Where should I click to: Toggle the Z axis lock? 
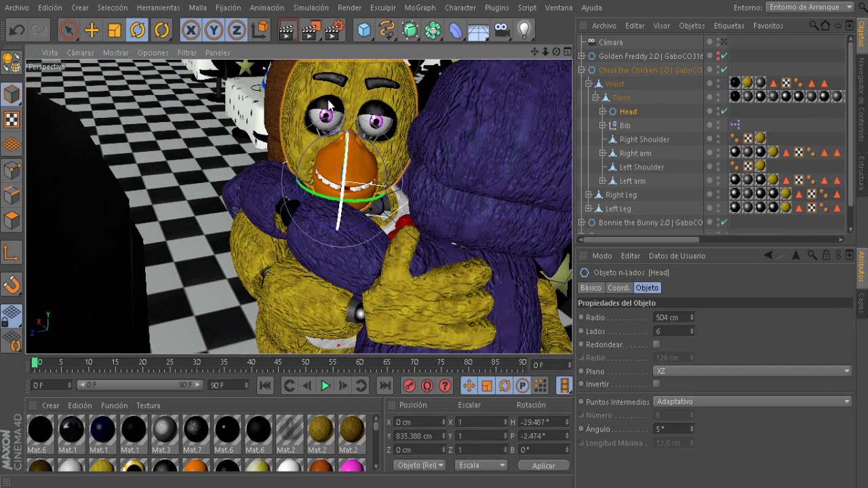click(x=237, y=30)
